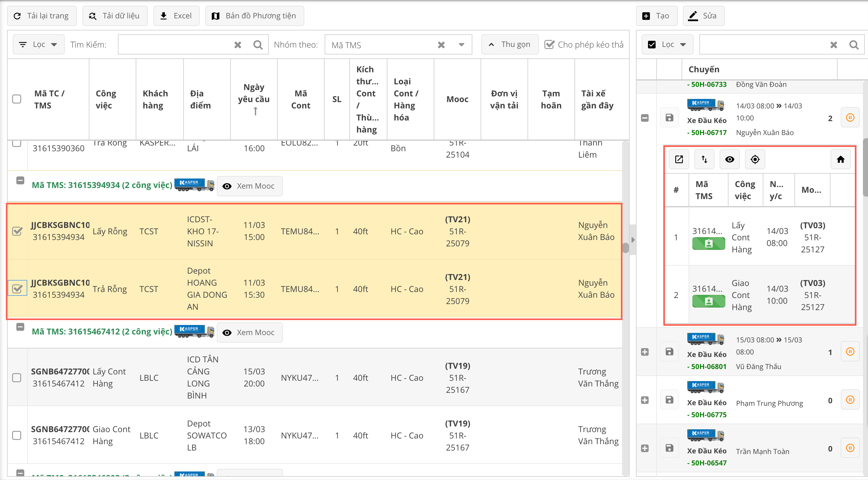Click Bản đồ Phương tiện button
The width and height of the screenshot is (868, 480).
tap(255, 16)
